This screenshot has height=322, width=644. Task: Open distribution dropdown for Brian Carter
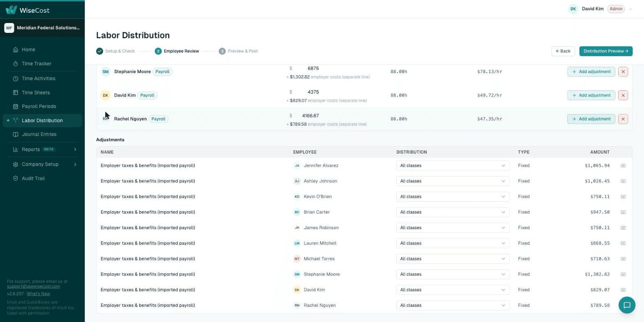click(x=453, y=212)
